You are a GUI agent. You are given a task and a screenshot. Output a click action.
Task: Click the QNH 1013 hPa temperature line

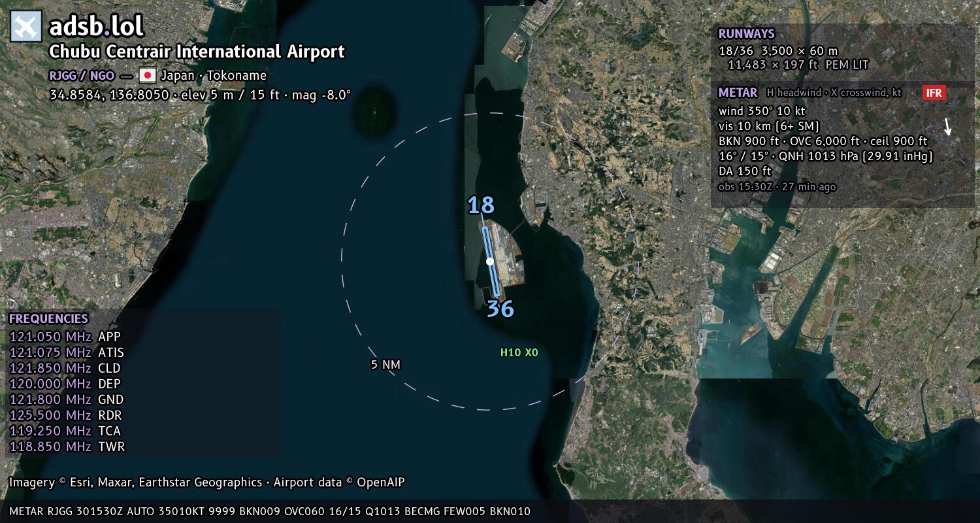coord(825,156)
